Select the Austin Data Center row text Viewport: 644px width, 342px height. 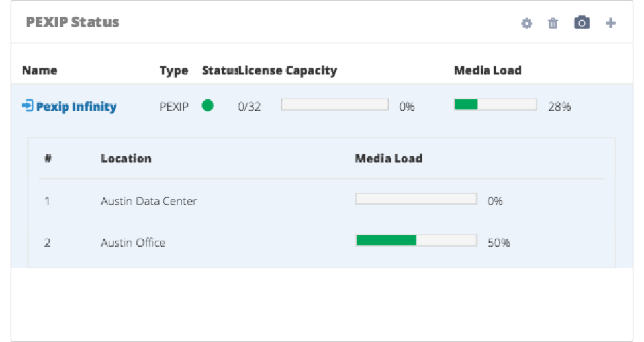point(149,201)
